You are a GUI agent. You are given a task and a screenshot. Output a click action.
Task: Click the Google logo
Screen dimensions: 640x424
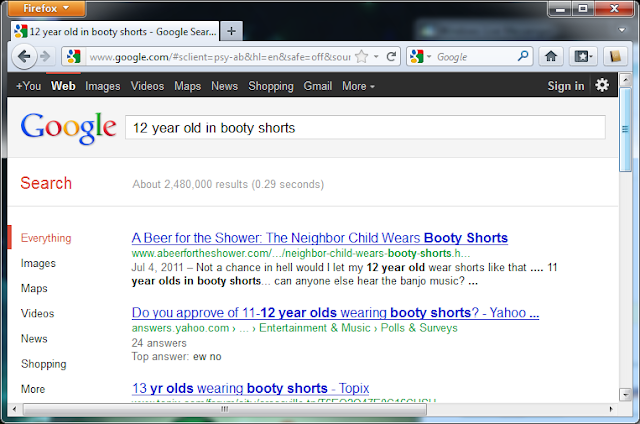tap(68, 128)
